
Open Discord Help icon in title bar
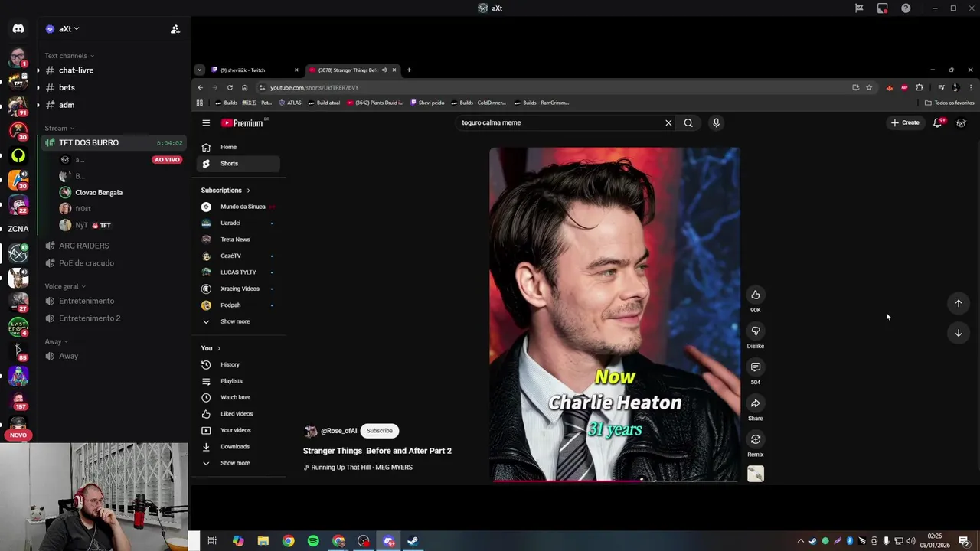[906, 8]
